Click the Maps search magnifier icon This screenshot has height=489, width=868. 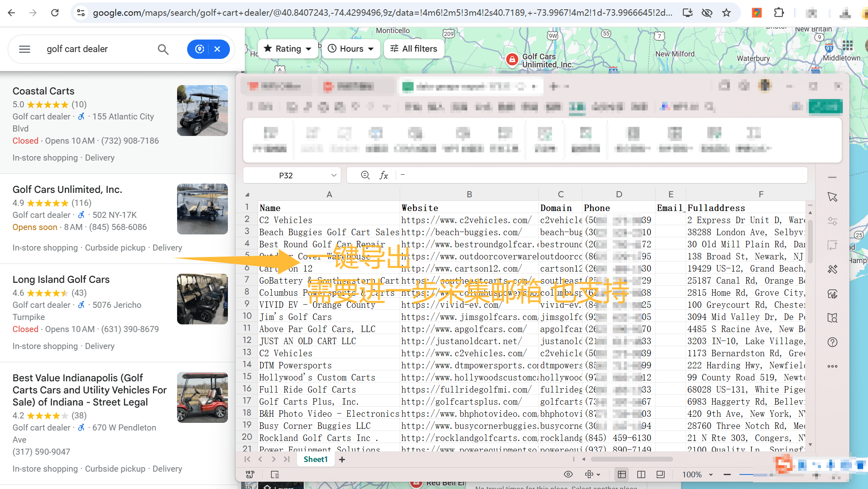tap(163, 49)
